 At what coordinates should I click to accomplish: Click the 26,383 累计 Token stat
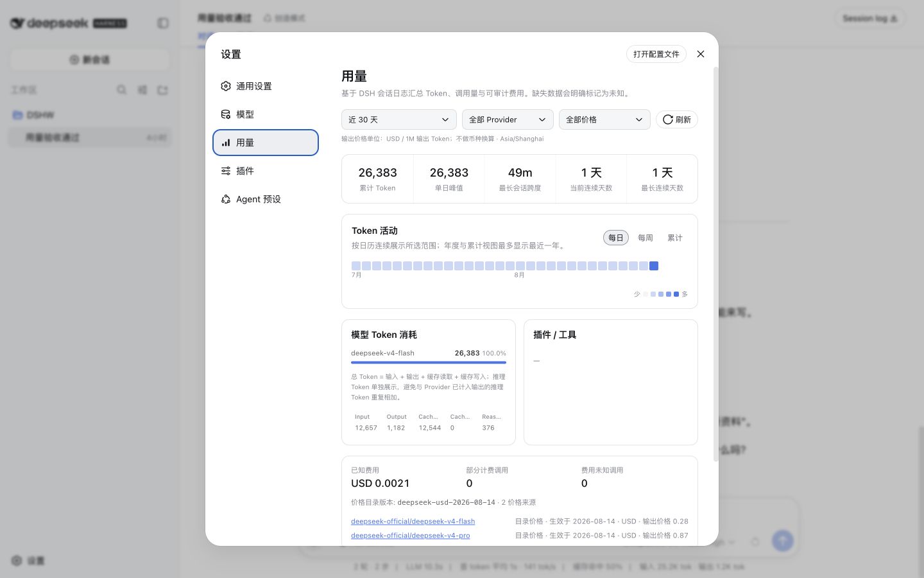tap(377, 179)
